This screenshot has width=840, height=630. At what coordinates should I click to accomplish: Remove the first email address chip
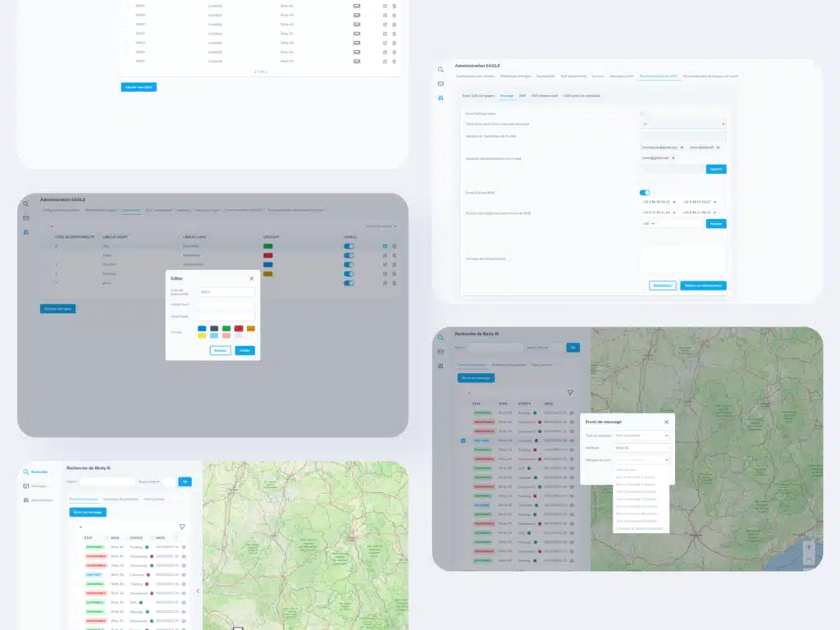(x=682, y=148)
